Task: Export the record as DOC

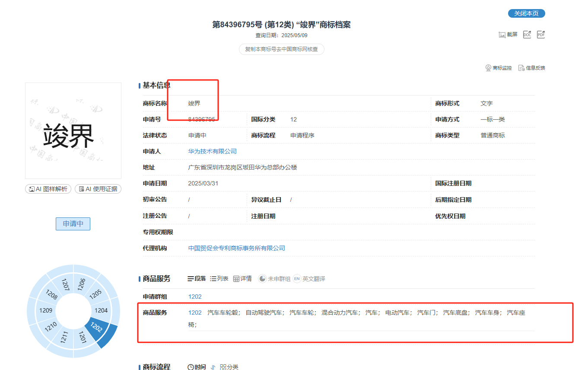Action: click(527, 35)
